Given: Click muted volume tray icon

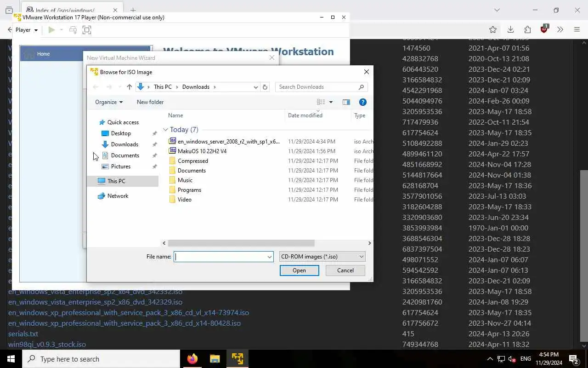Looking at the screenshot, I should (512, 359).
